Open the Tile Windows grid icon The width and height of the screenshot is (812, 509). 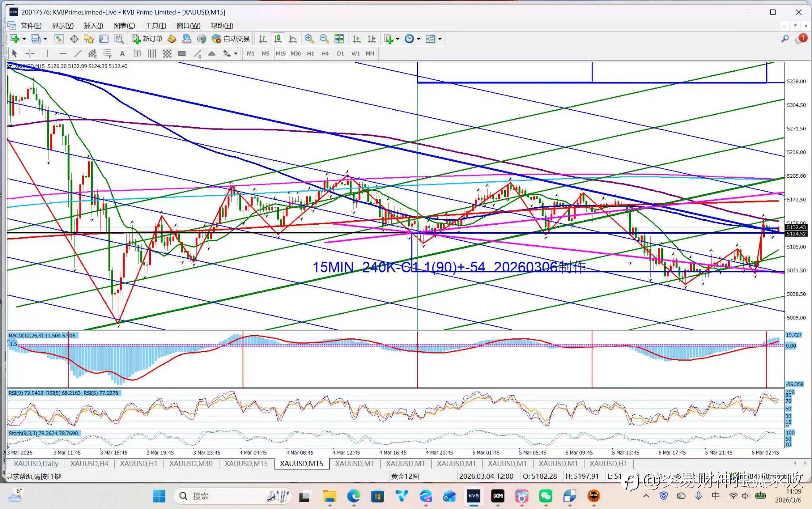click(x=339, y=39)
